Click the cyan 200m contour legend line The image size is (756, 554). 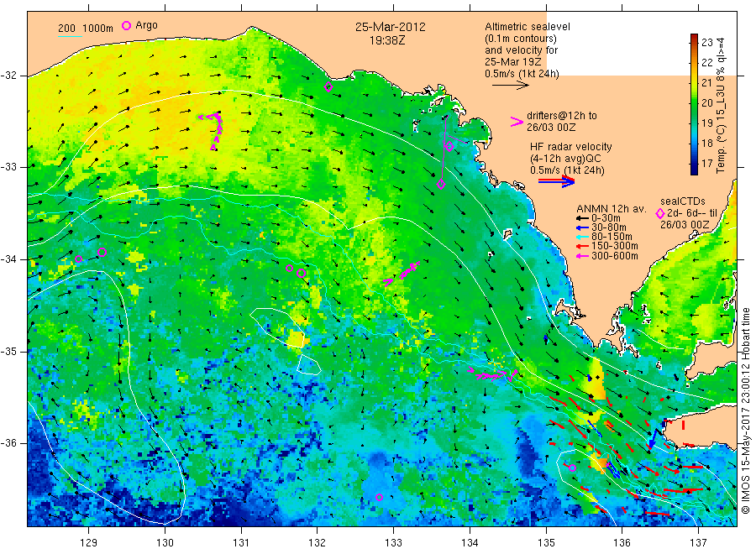(x=70, y=35)
